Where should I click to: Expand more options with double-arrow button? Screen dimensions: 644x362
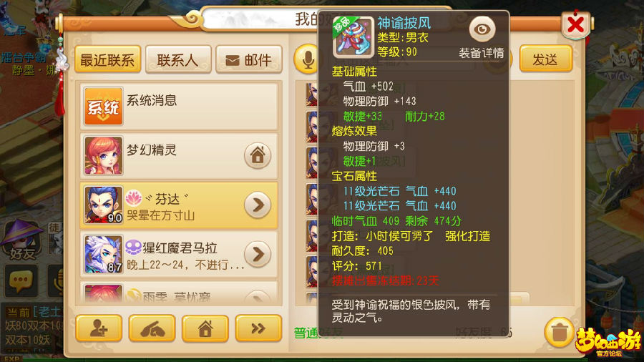[x=258, y=328]
